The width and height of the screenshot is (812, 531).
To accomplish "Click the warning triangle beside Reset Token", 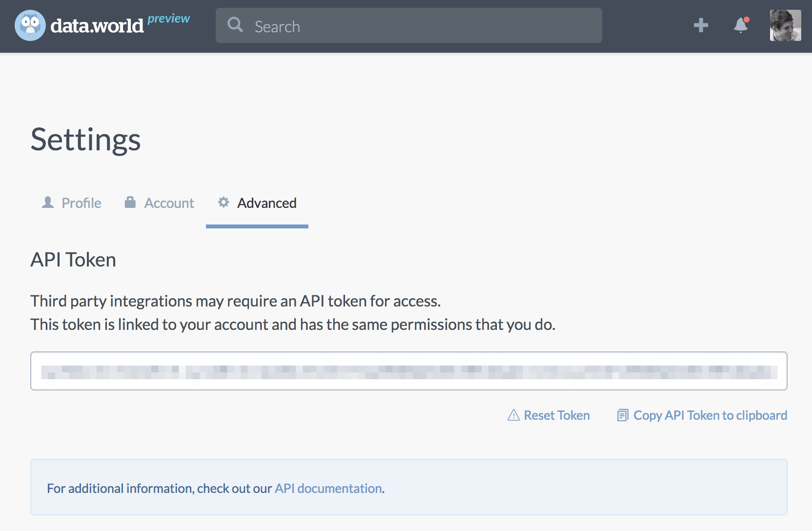I will coord(513,415).
